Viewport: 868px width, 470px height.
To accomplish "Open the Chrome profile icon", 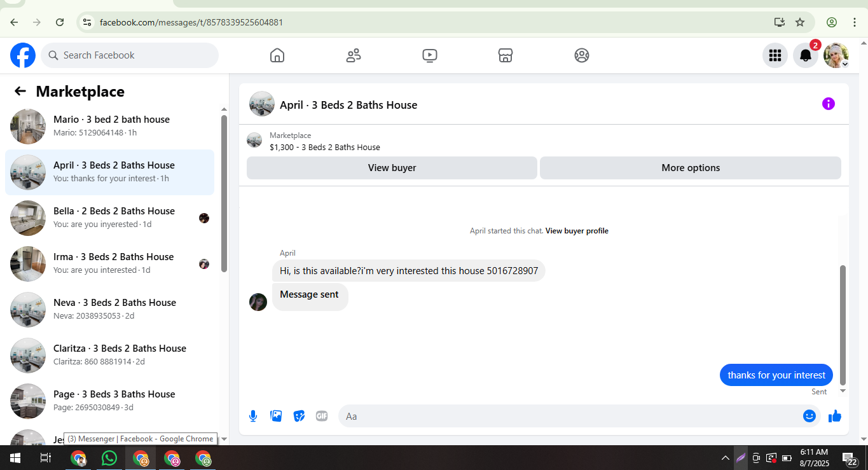I will coord(832,22).
